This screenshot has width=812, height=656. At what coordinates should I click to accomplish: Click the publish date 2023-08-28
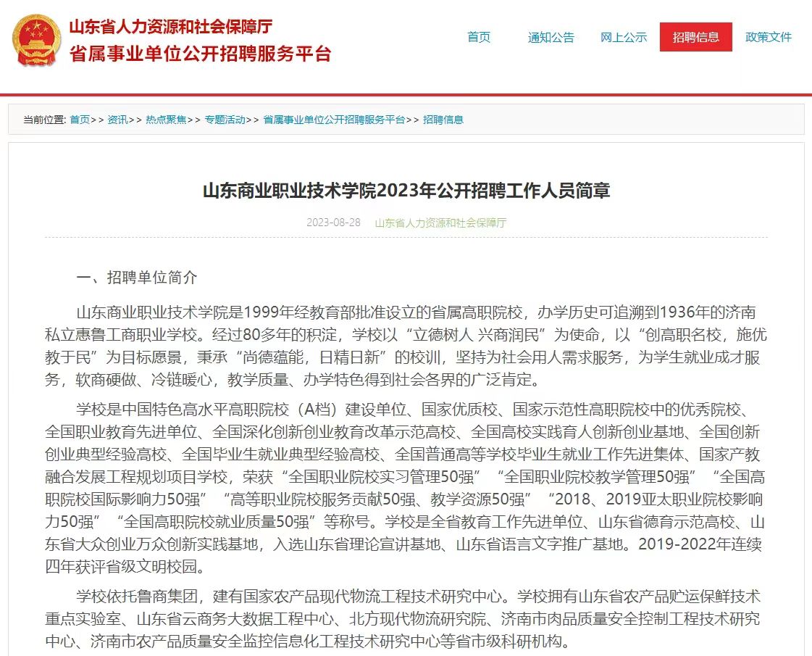[x=333, y=223]
